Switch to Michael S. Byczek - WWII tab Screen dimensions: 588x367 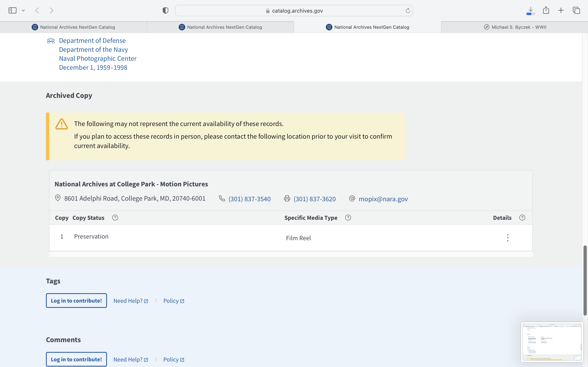click(x=515, y=27)
